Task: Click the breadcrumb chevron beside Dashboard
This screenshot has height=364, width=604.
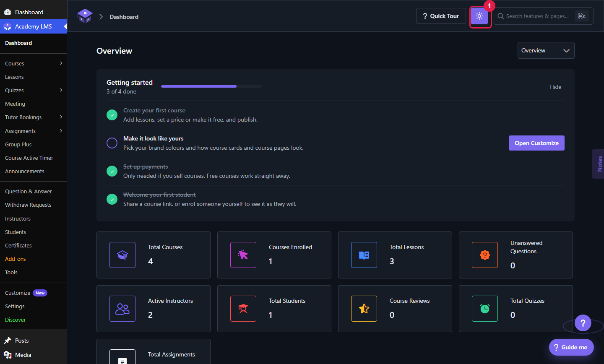Action: click(101, 17)
